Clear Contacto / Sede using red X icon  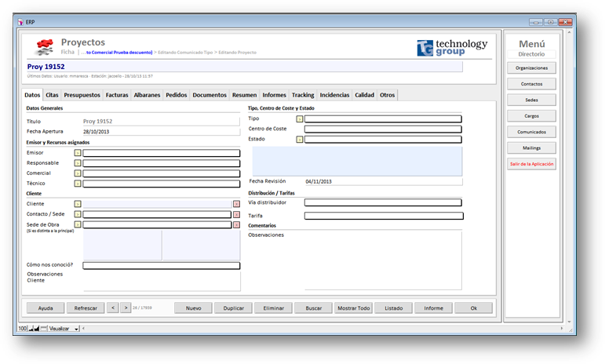(236, 214)
